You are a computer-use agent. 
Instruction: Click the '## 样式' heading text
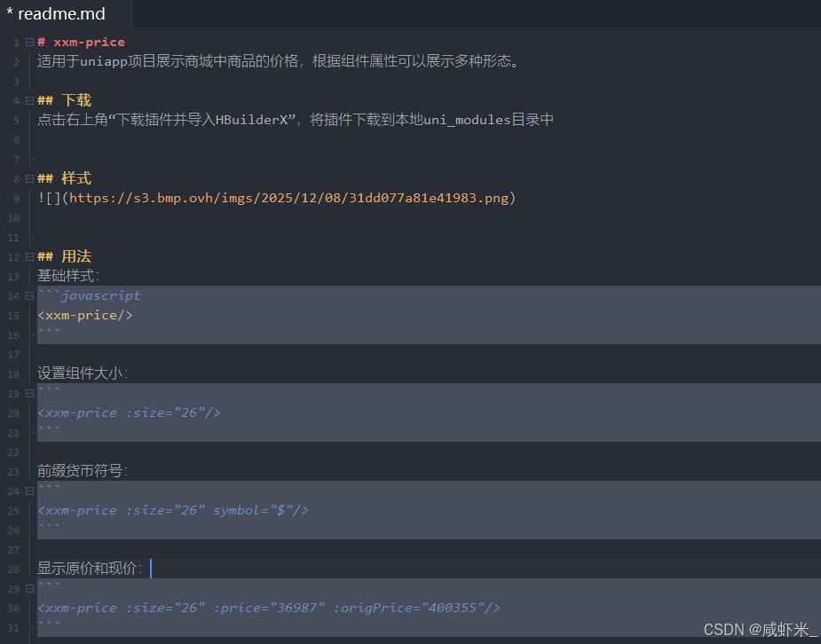tap(64, 178)
